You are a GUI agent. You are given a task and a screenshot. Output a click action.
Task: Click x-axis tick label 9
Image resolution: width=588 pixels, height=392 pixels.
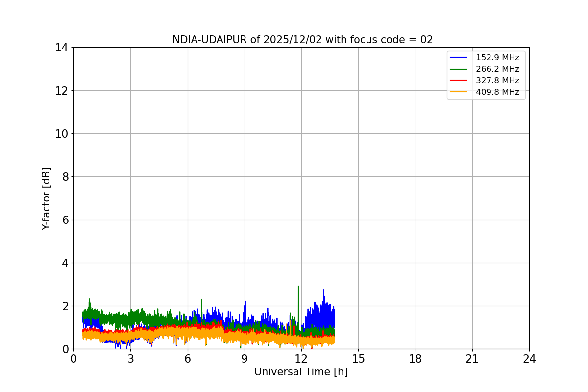click(244, 359)
